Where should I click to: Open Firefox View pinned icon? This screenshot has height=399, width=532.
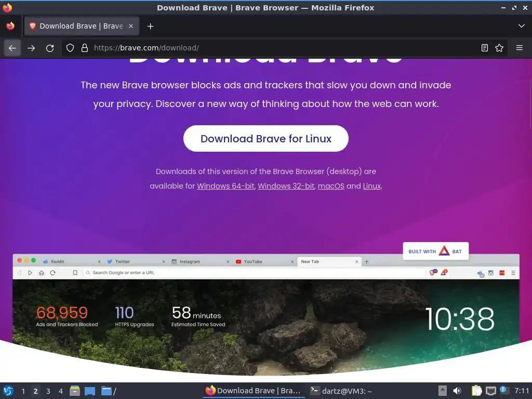pos(10,26)
